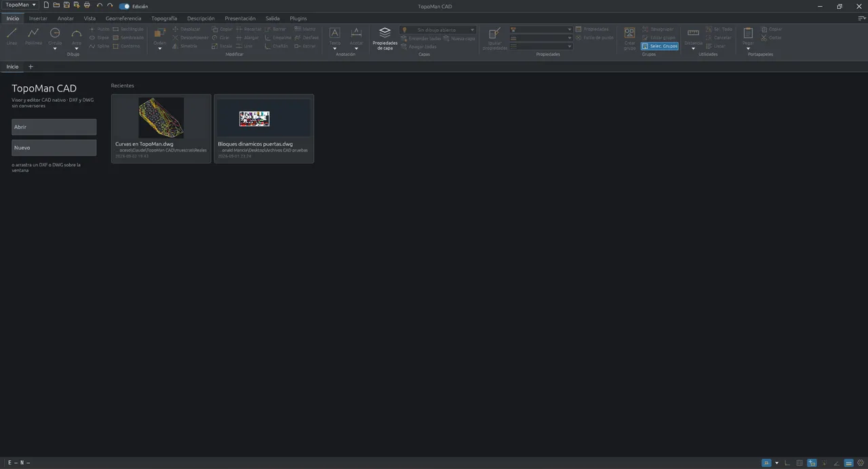
Task: Open Propiedades de capa
Action: pyautogui.click(x=385, y=39)
